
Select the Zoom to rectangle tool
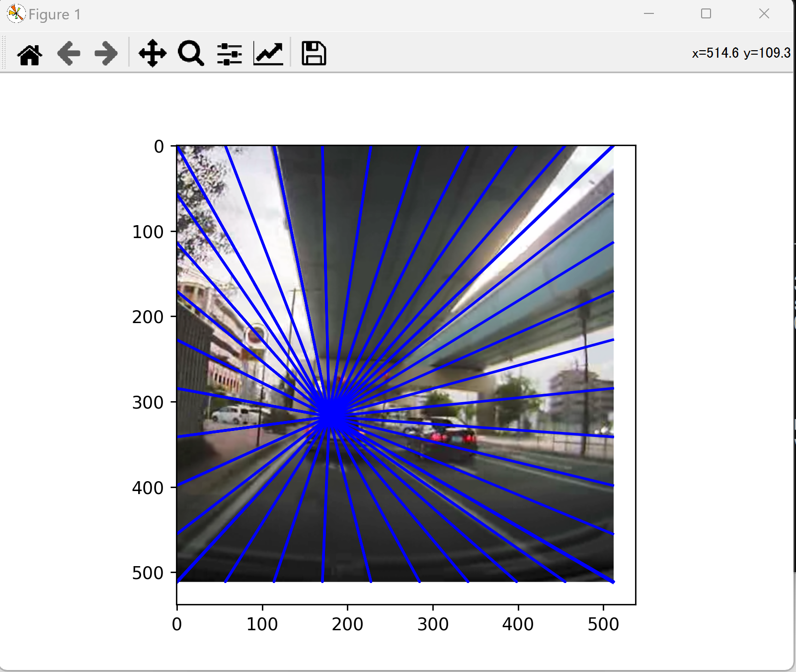pyautogui.click(x=191, y=54)
